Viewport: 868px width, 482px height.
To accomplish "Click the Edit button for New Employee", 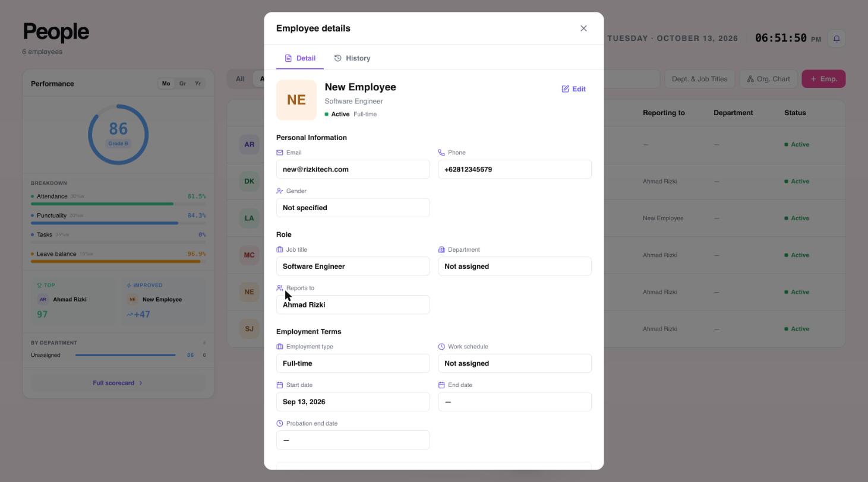I will tap(574, 89).
